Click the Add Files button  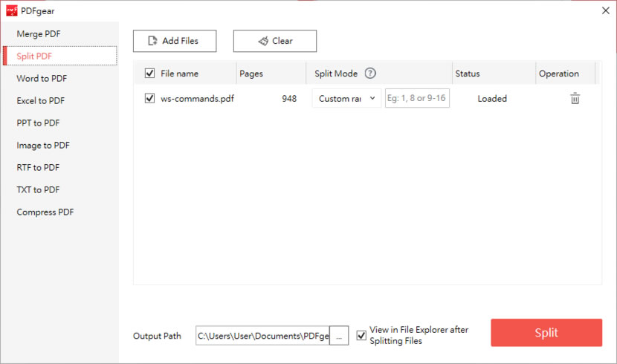(175, 41)
